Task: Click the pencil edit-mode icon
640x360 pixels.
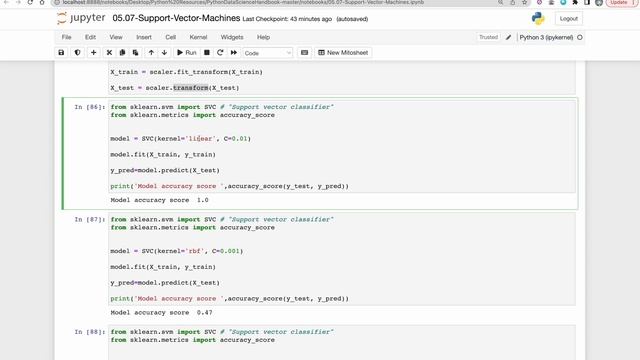Action: pos(508,37)
